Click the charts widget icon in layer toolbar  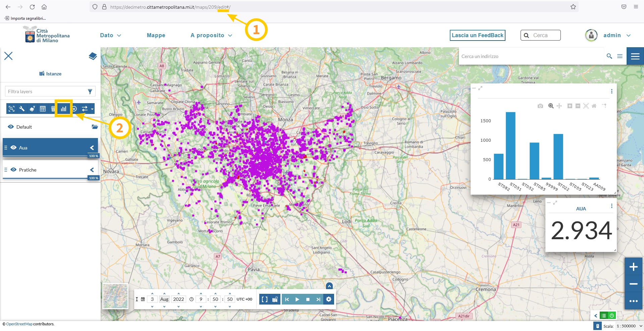click(63, 109)
